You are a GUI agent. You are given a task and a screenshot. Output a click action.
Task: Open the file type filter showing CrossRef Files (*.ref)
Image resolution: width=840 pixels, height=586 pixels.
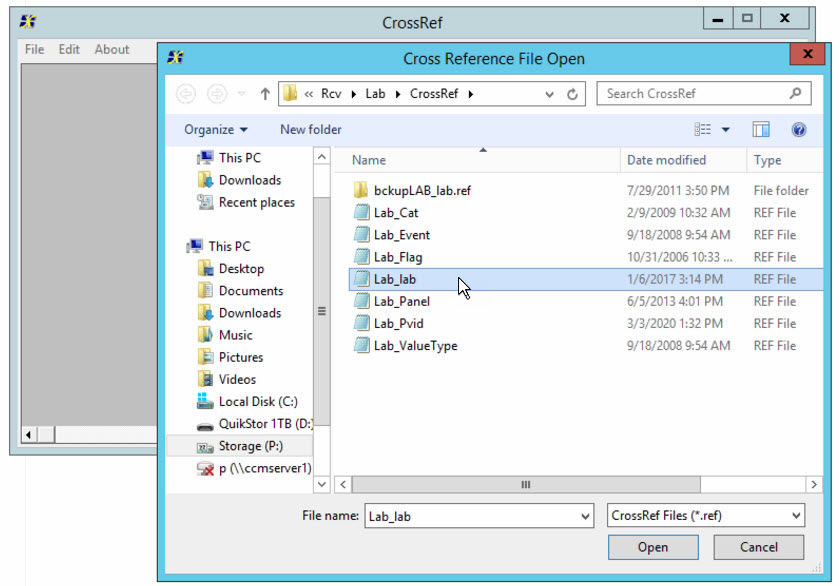[x=703, y=515]
